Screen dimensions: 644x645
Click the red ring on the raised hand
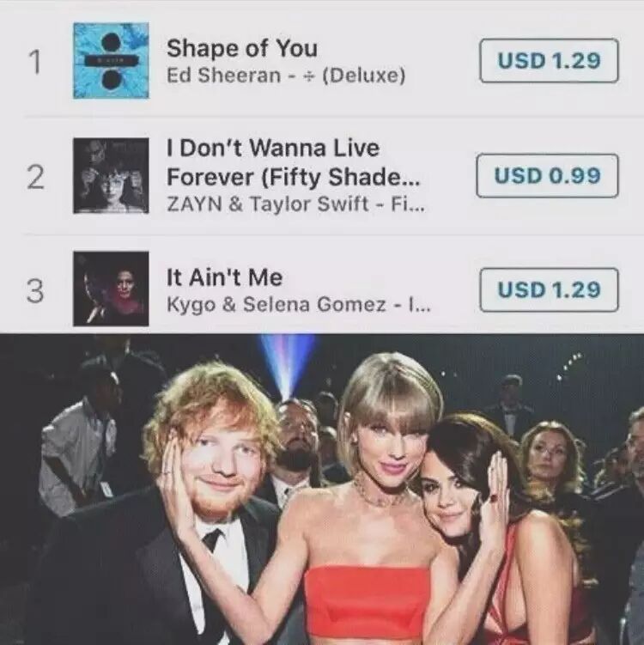493,498
